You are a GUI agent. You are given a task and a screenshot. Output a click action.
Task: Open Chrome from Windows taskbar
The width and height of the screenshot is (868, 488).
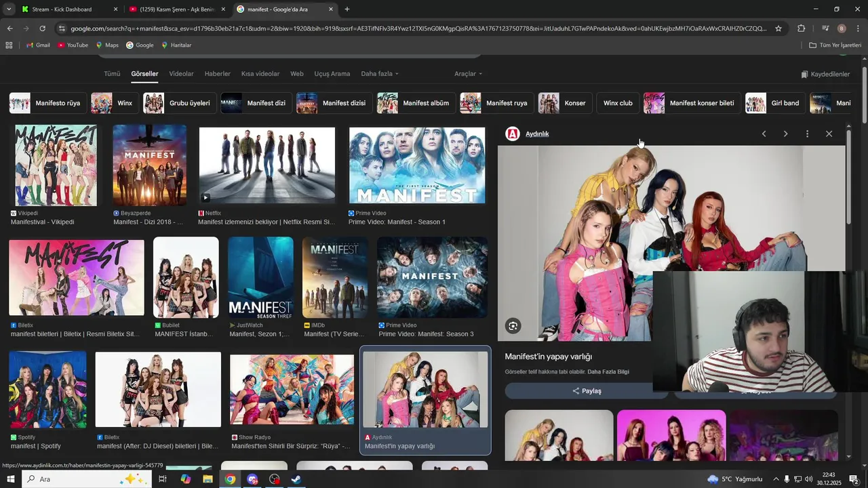click(x=231, y=479)
